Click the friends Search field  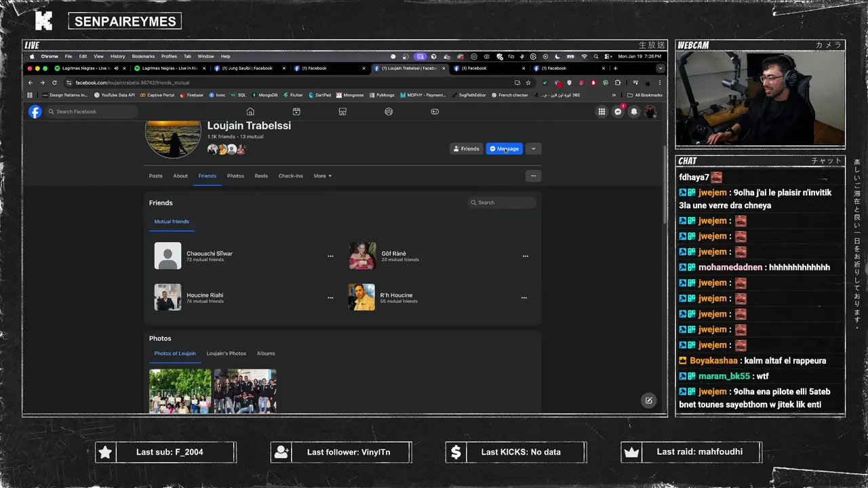[502, 203]
